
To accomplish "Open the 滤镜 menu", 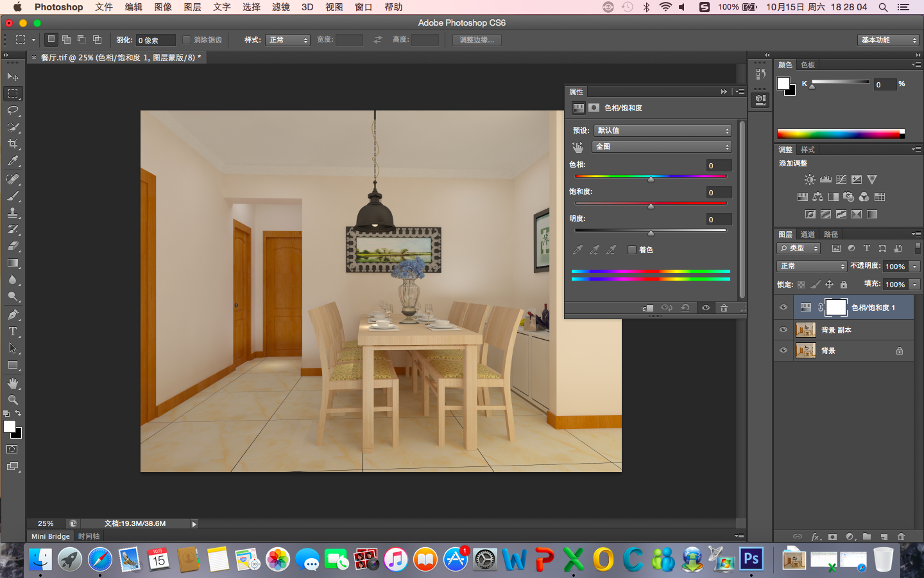I will pyautogui.click(x=281, y=7).
